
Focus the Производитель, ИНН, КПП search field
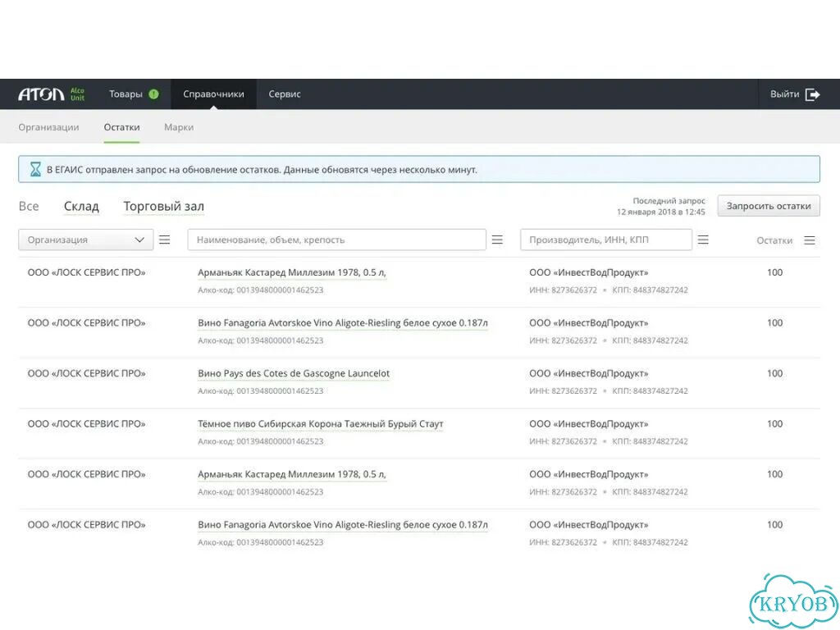click(606, 240)
